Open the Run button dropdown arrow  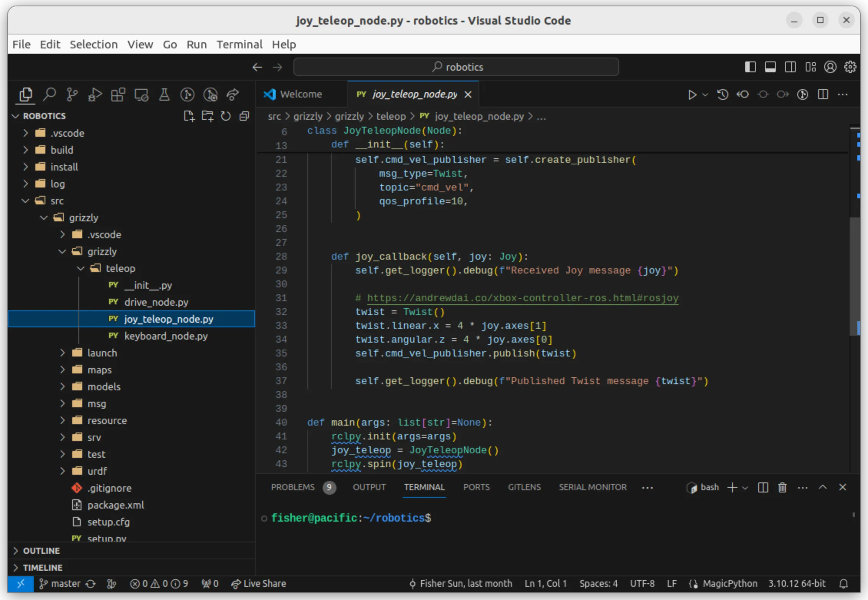704,94
